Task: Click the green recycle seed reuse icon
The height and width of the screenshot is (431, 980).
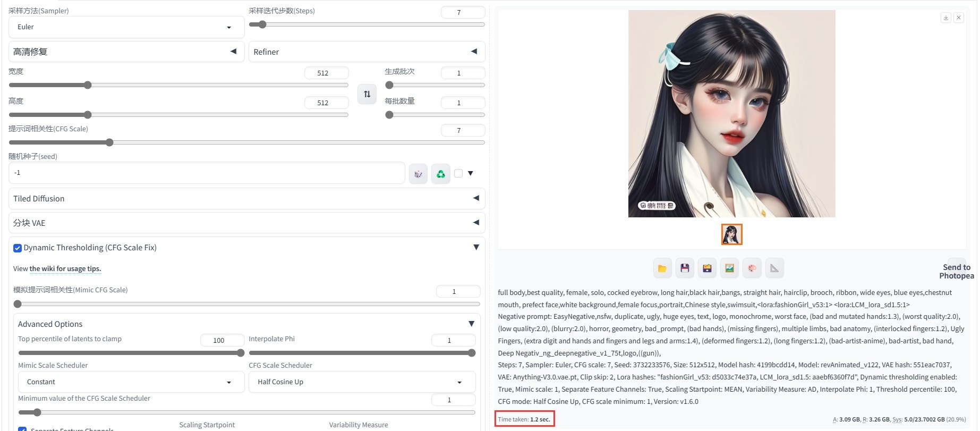Action: 441,174
